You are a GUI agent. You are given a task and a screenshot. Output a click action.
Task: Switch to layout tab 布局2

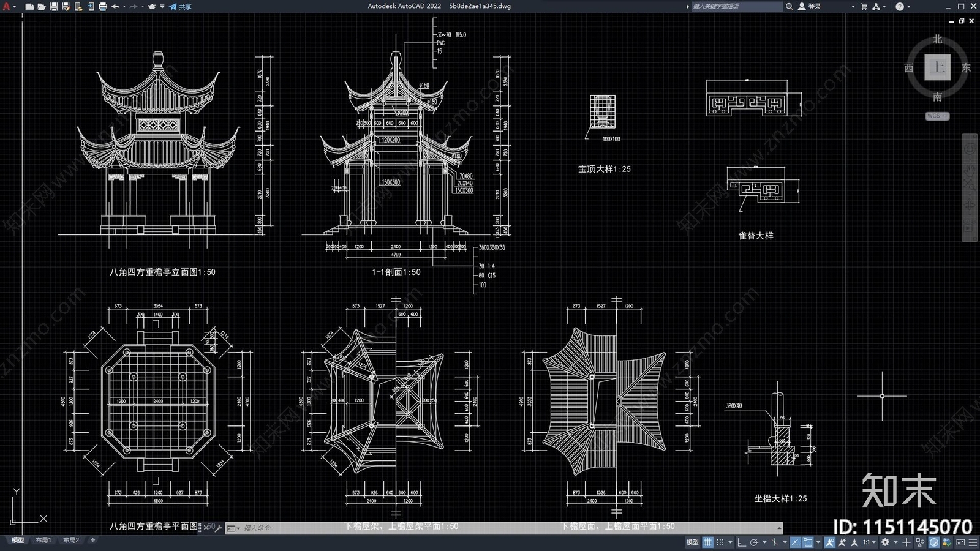point(72,540)
